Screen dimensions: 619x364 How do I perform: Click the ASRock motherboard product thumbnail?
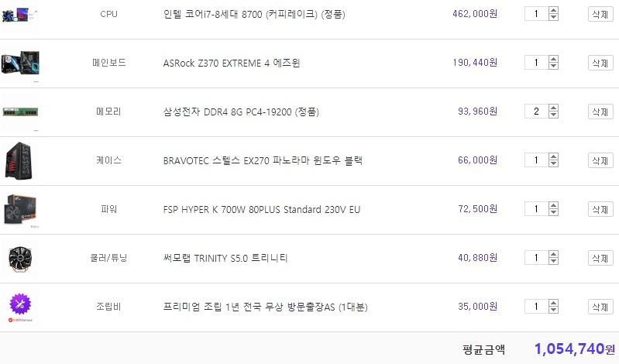click(20, 64)
